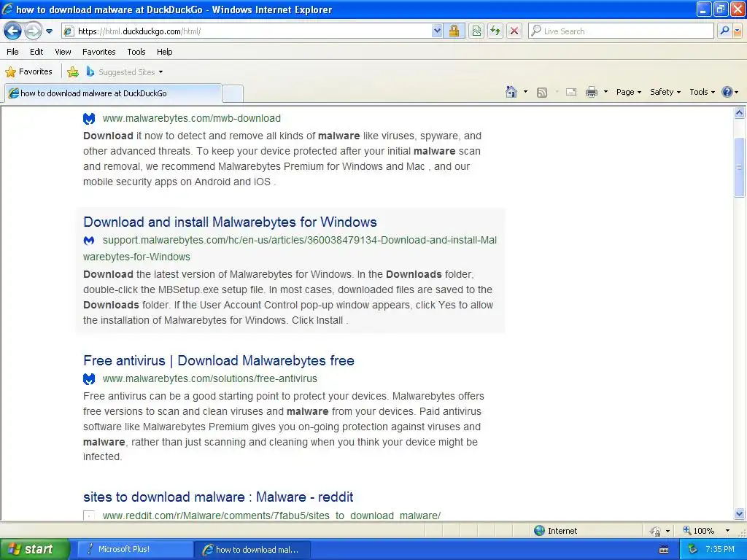Open 'Free antivirus | Download Malwarebytes free' result
747x560 pixels.
(x=219, y=360)
